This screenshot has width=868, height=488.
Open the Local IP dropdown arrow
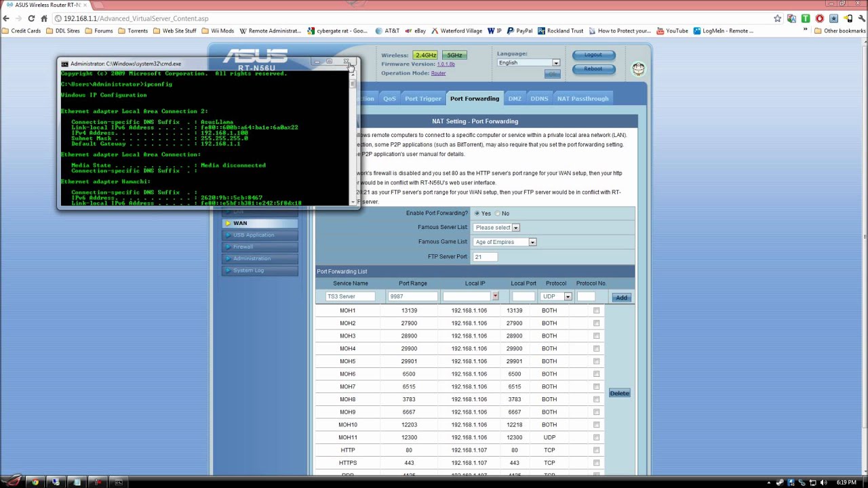[495, 296]
